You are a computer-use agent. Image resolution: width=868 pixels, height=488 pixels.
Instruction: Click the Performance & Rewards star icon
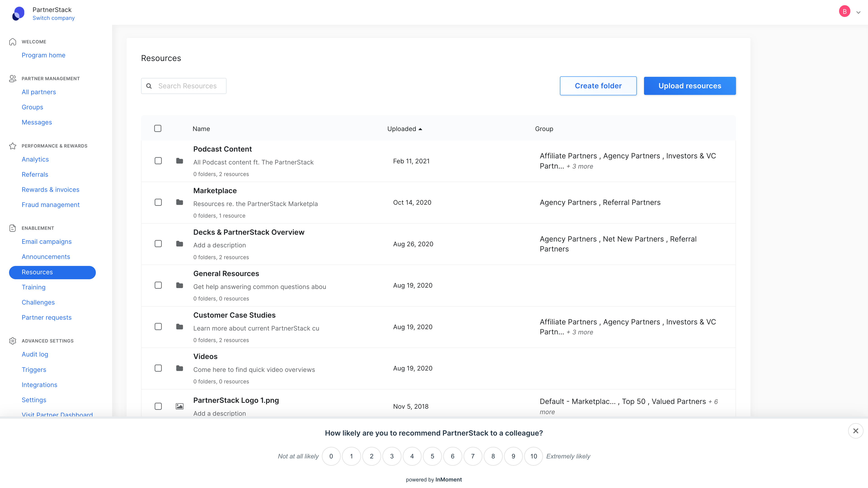click(x=12, y=146)
